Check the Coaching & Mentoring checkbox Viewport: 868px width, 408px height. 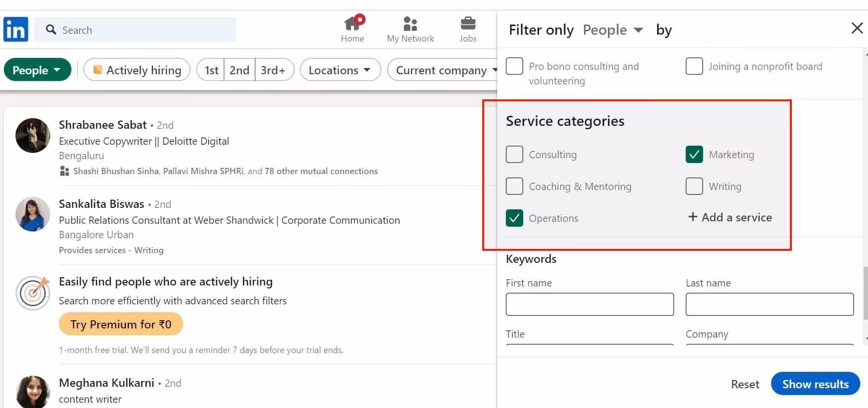515,186
